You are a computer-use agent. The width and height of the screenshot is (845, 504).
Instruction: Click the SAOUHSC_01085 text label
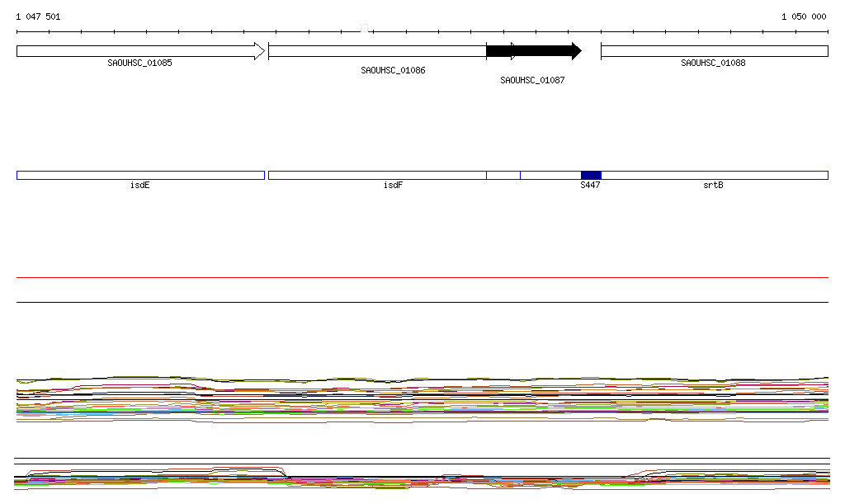pos(139,63)
